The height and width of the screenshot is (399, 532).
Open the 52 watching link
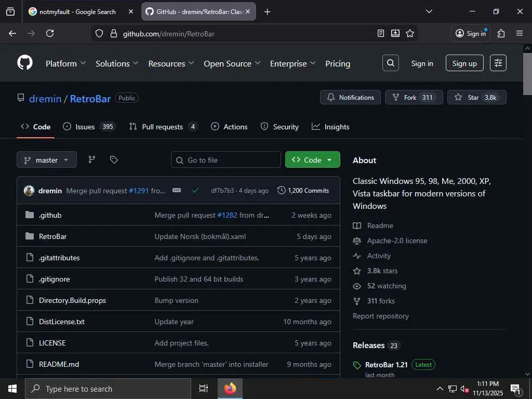pyautogui.click(x=387, y=286)
